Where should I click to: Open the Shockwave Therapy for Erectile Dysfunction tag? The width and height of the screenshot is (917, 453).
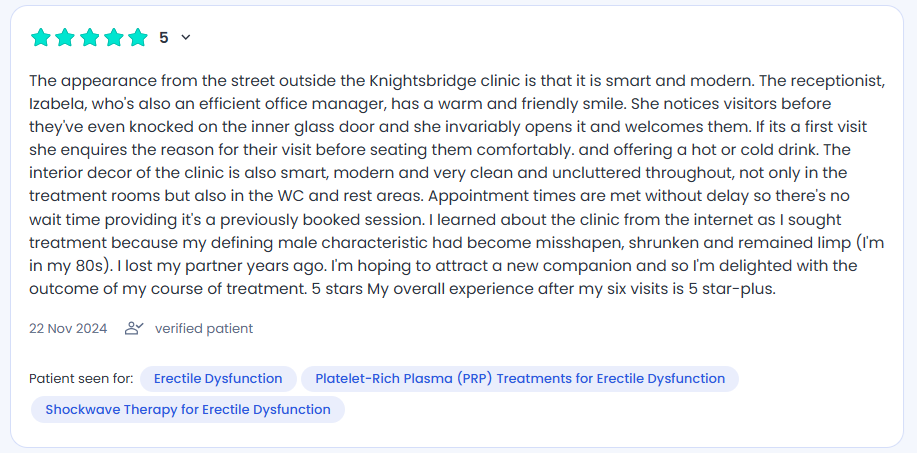click(x=188, y=410)
